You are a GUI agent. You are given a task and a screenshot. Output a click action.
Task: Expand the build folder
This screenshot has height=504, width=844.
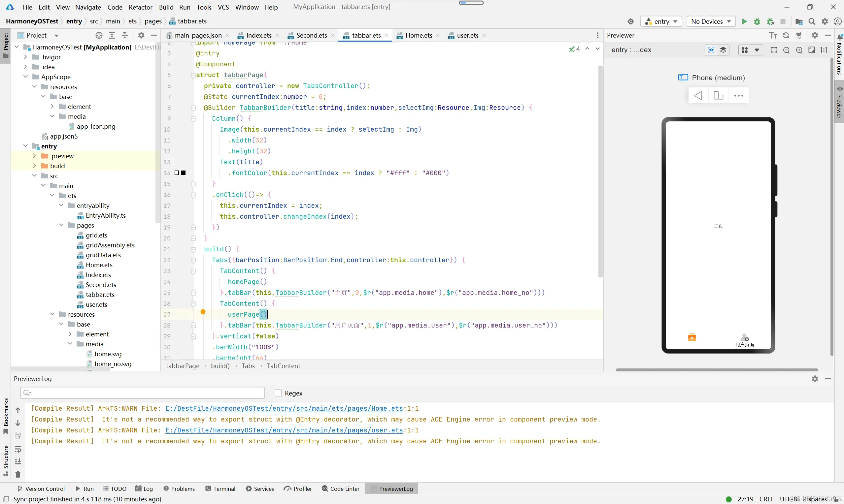34,166
